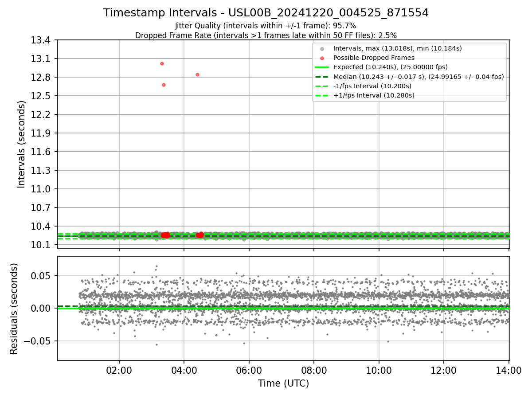The width and height of the screenshot is (532, 399).
Task: Click the red marker cluster on baseline near 04:30
Action: (x=200, y=235)
